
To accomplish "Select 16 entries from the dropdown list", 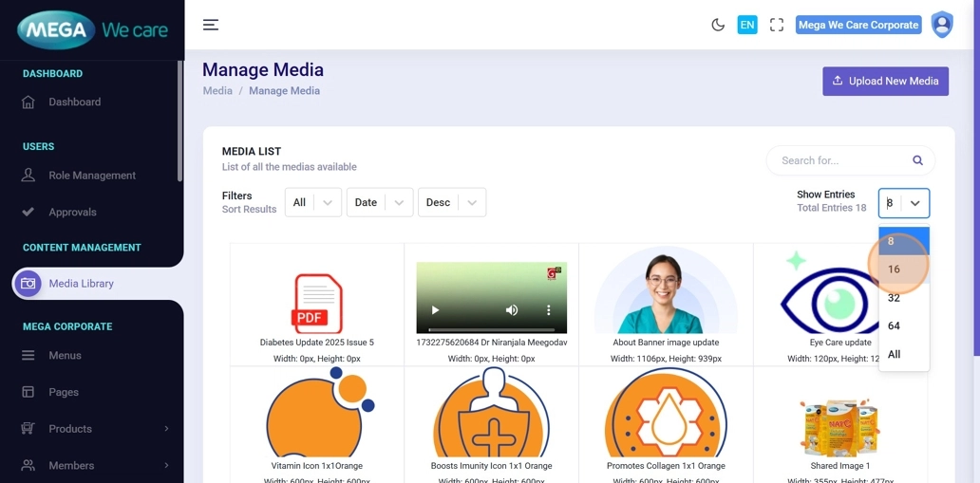I will coord(895,269).
